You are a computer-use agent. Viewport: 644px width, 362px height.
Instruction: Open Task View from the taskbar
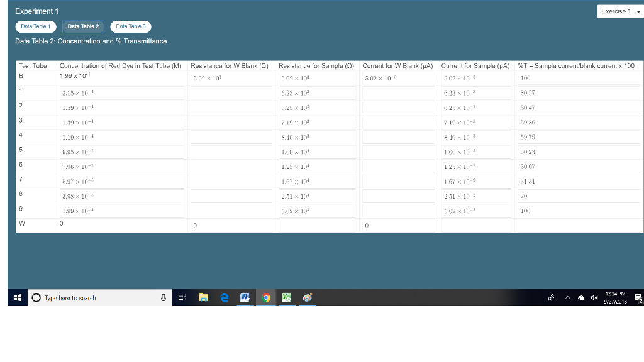tap(181, 298)
